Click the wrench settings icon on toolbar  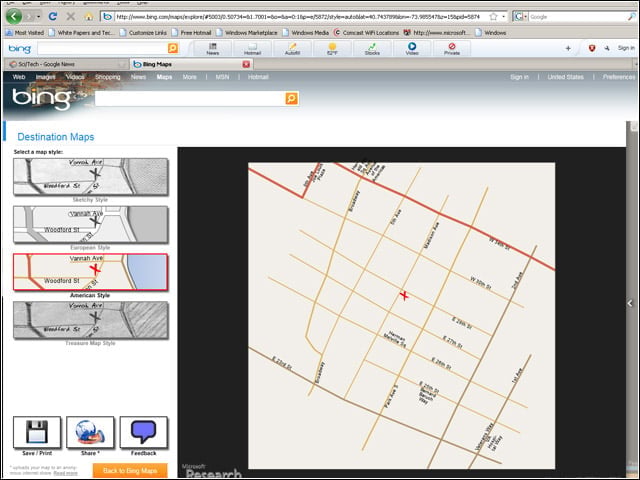tap(607, 48)
